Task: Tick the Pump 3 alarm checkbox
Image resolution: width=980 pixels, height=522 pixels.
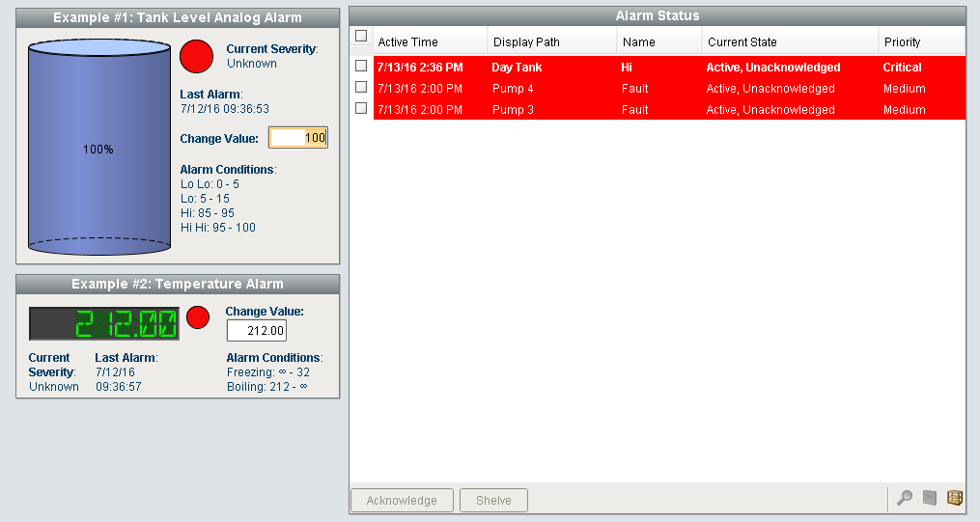Action: tap(361, 109)
